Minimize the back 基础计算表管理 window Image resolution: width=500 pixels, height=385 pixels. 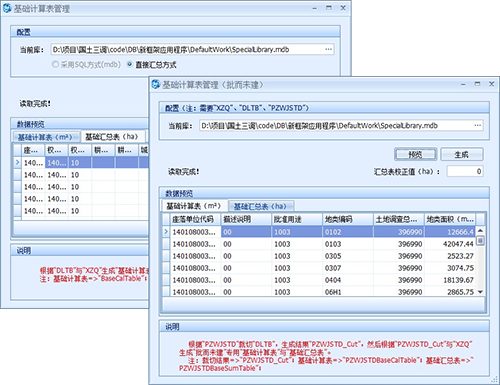click(314, 8)
